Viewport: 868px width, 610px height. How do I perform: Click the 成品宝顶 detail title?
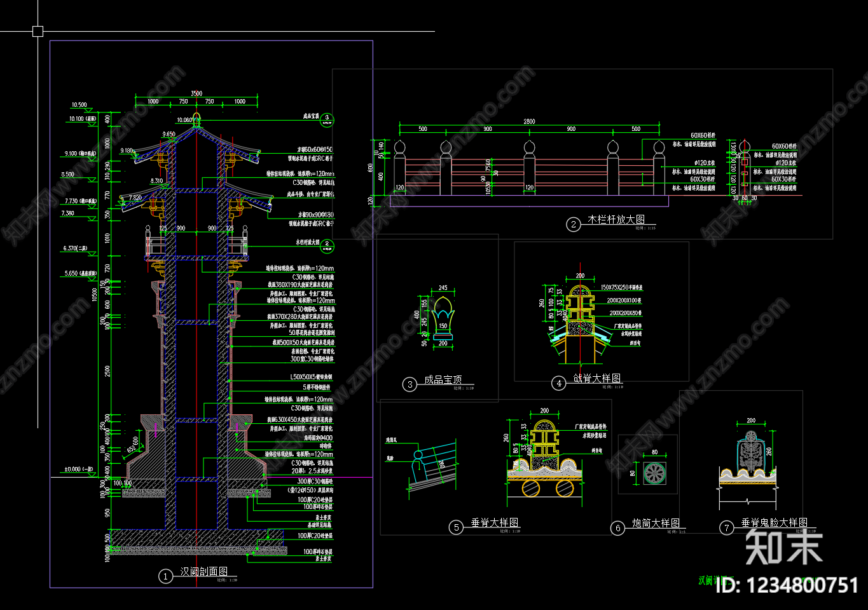click(443, 379)
